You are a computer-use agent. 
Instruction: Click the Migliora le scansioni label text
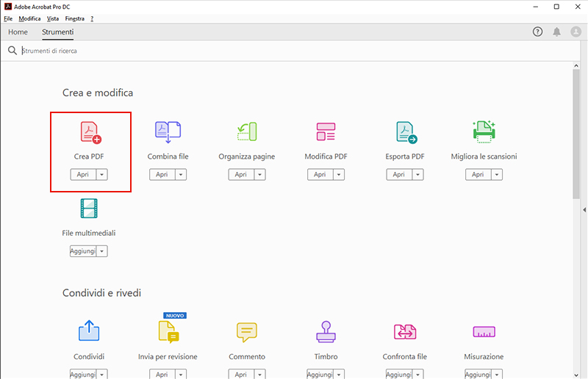(x=484, y=156)
